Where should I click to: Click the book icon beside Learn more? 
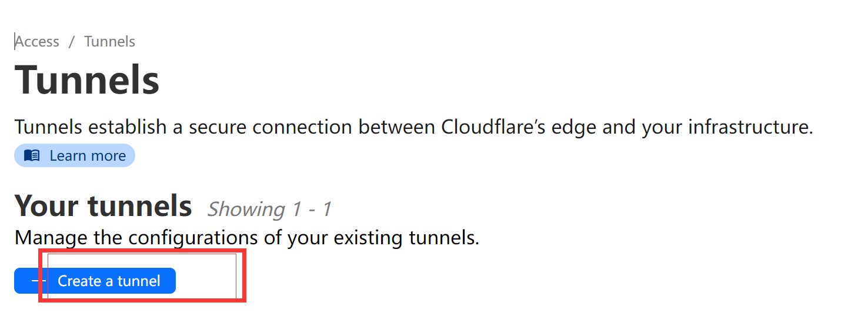coord(32,156)
